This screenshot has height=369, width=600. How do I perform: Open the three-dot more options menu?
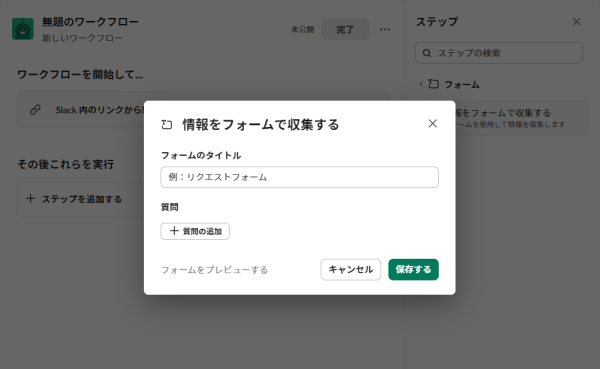[x=385, y=29]
